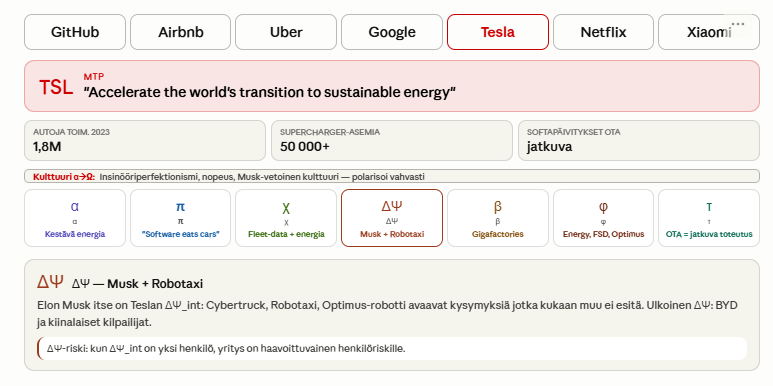Click the TSL mission statement banner
The height and width of the screenshot is (386, 773).
tap(392, 86)
